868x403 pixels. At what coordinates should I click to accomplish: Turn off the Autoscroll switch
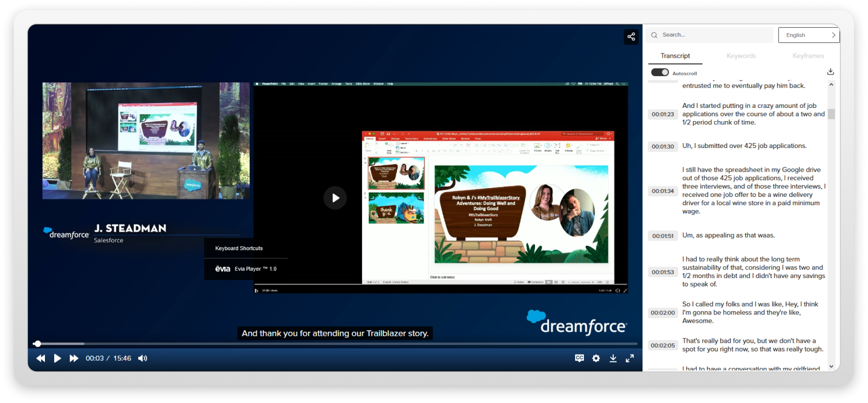[660, 72]
